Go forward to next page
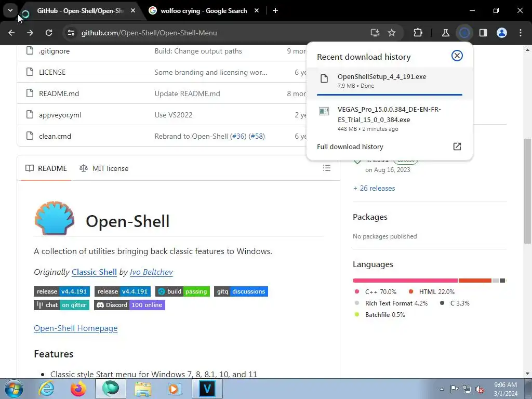 click(x=30, y=33)
